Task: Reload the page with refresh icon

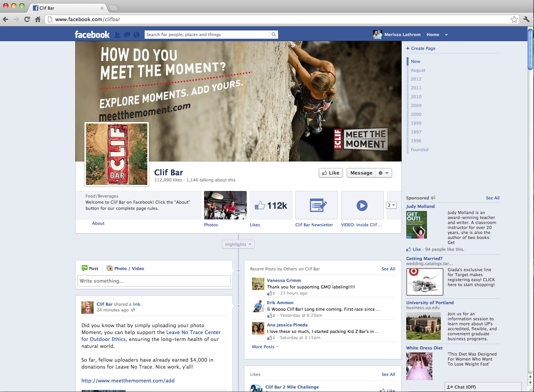Action: pos(27,19)
